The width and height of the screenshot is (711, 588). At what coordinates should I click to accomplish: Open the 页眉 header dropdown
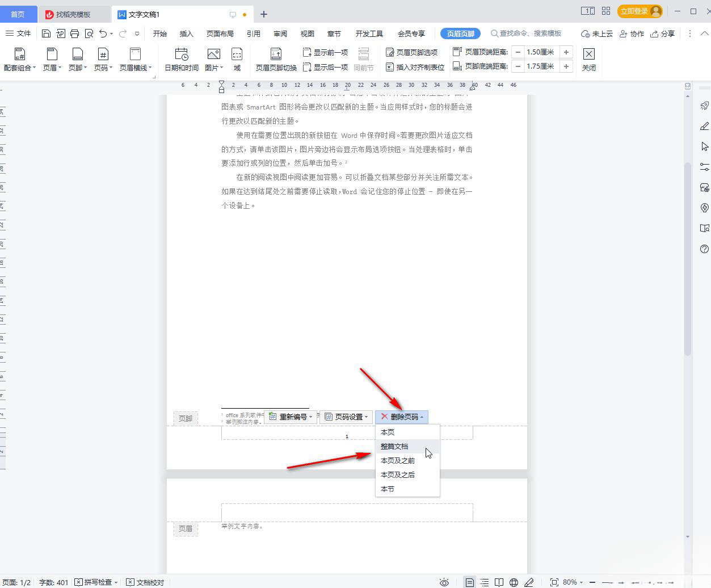pyautogui.click(x=52, y=60)
